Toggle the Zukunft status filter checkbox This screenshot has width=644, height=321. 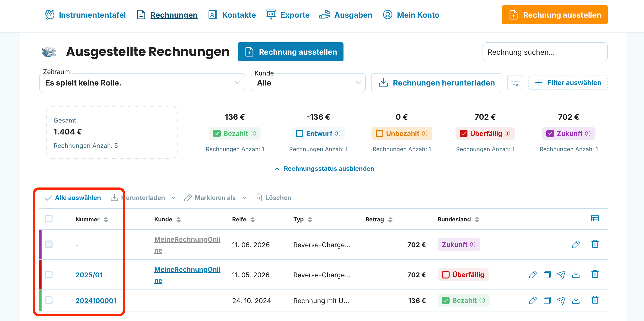[x=550, y=134]
